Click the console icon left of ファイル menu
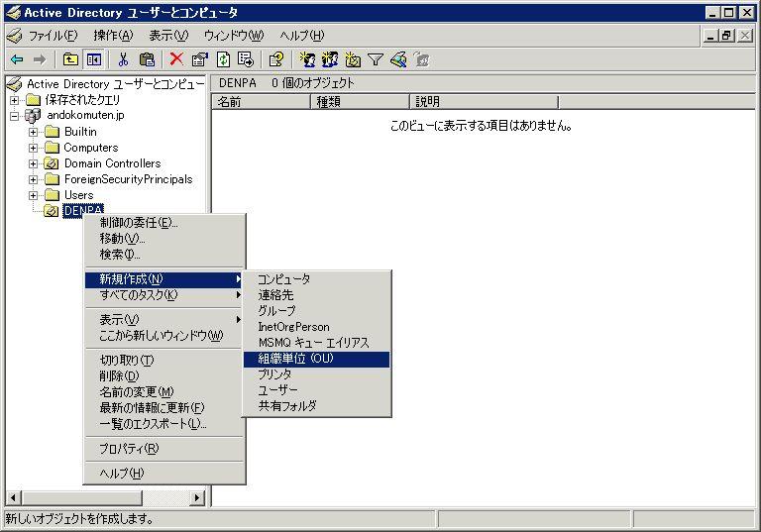The width and height of the screenshot is (761, 532). pos(14,36)
